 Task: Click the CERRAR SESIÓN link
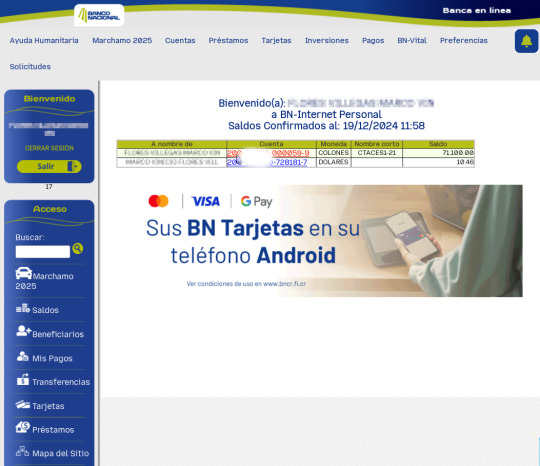(49, 148)
